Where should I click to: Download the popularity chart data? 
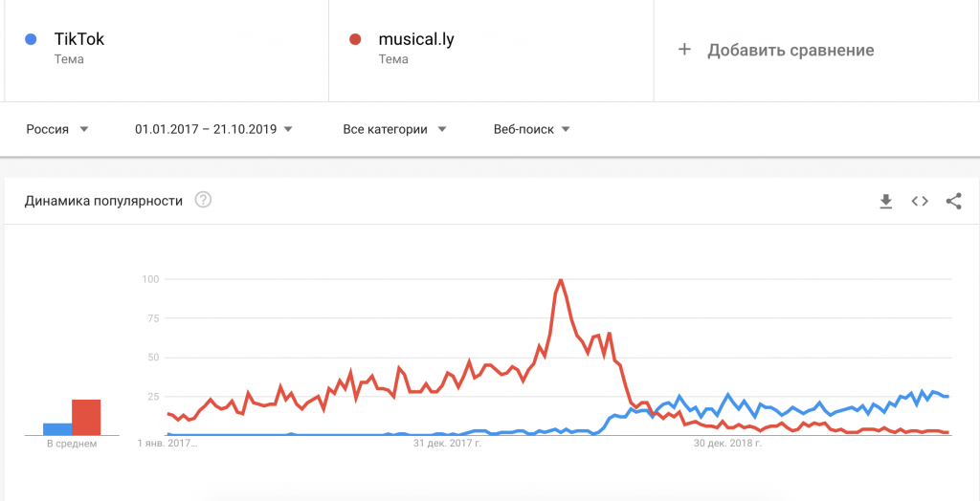886,201
